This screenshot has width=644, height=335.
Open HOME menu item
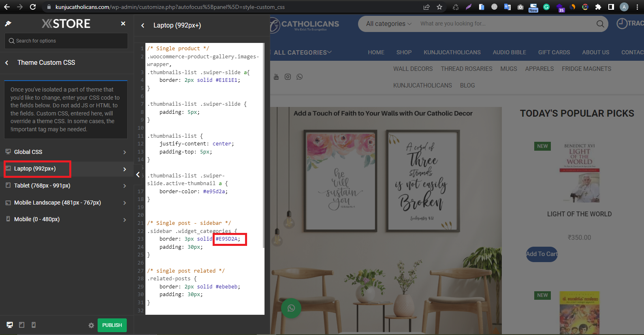[376, 53]
